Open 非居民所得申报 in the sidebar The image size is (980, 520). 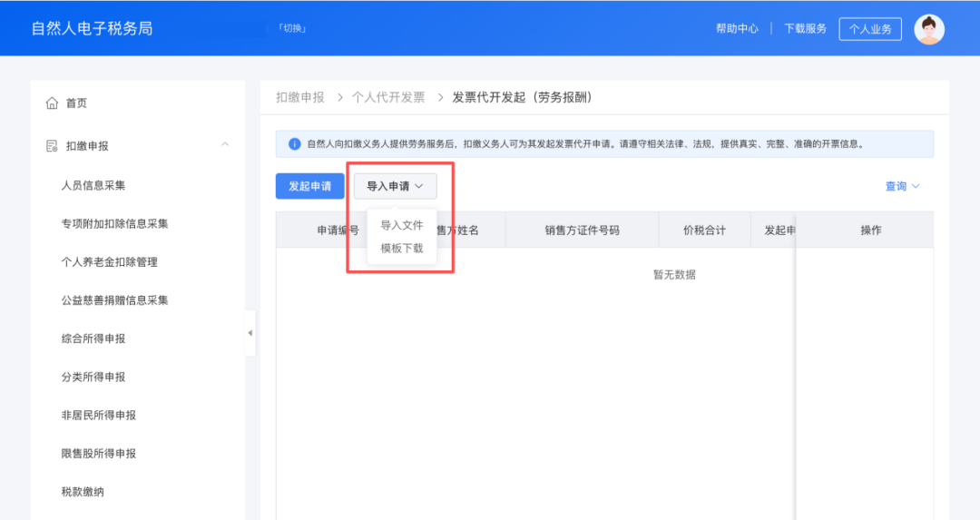click(x=98, y=415)
